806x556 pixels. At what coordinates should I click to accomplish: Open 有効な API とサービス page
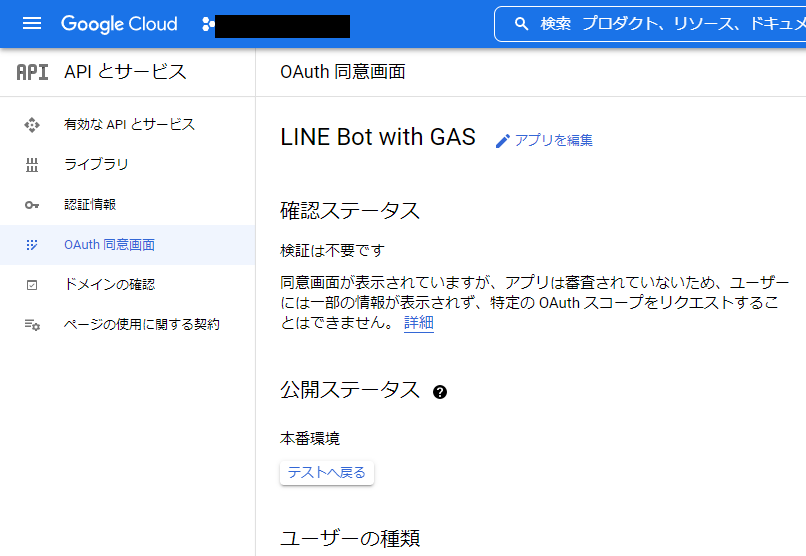coord(127,124)
